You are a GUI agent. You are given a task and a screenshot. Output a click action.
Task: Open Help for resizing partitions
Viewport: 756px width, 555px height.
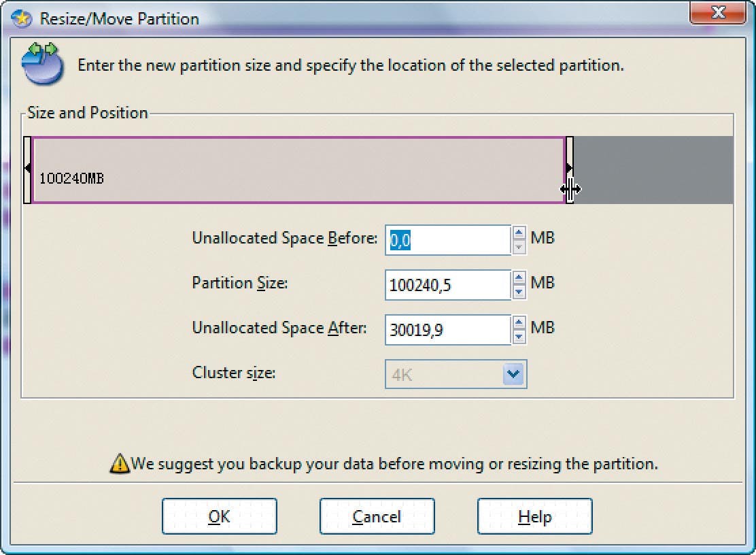534,517
